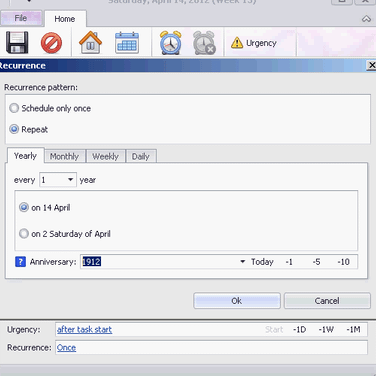The width and height of the screenshot is (376, 376).
Task: Click the red prohibited cancel icon
Action: [x=51, y=43]
